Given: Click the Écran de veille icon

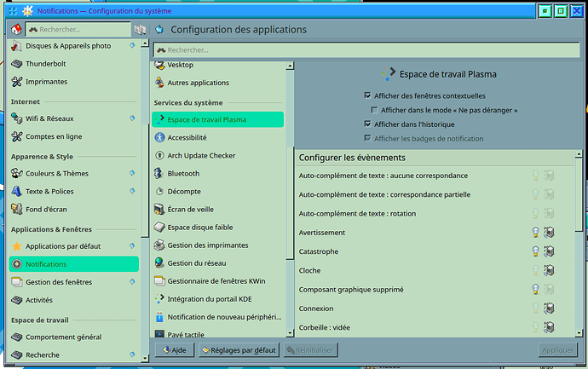Looking at the screenshot, I should [159, 210].
